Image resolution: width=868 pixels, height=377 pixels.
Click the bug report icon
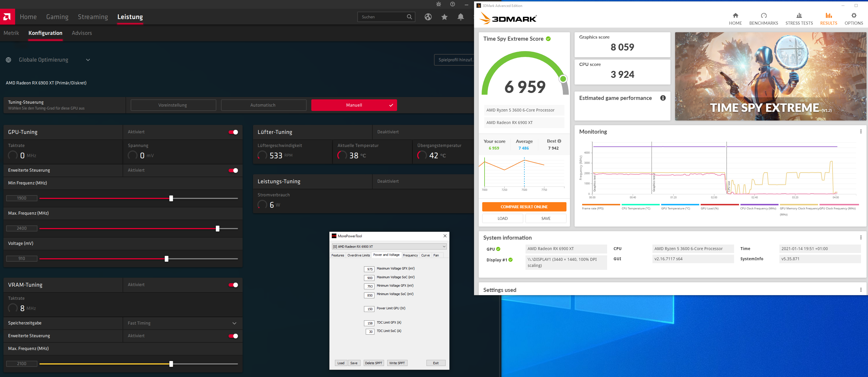click(x=438, y=4)
